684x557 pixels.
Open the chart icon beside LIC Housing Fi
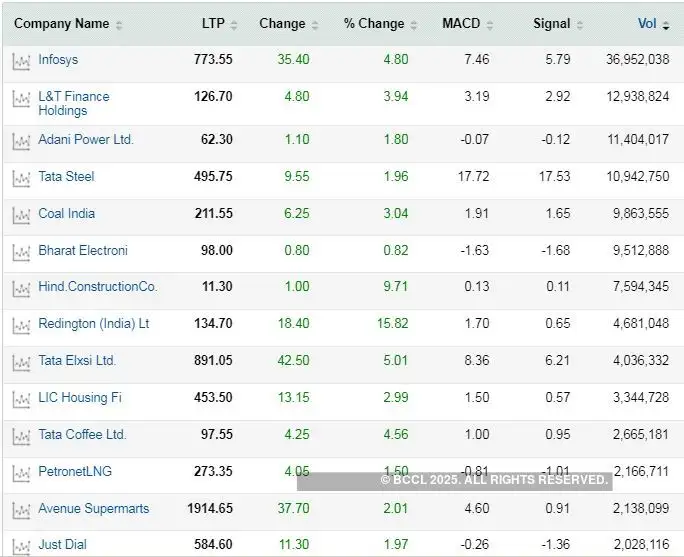click(21, 400)
